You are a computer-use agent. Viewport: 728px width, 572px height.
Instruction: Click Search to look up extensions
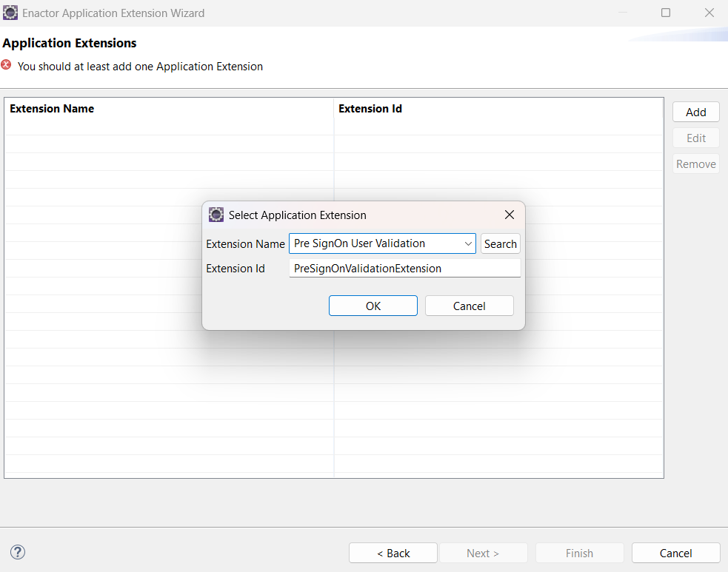[x=500, y=243]
